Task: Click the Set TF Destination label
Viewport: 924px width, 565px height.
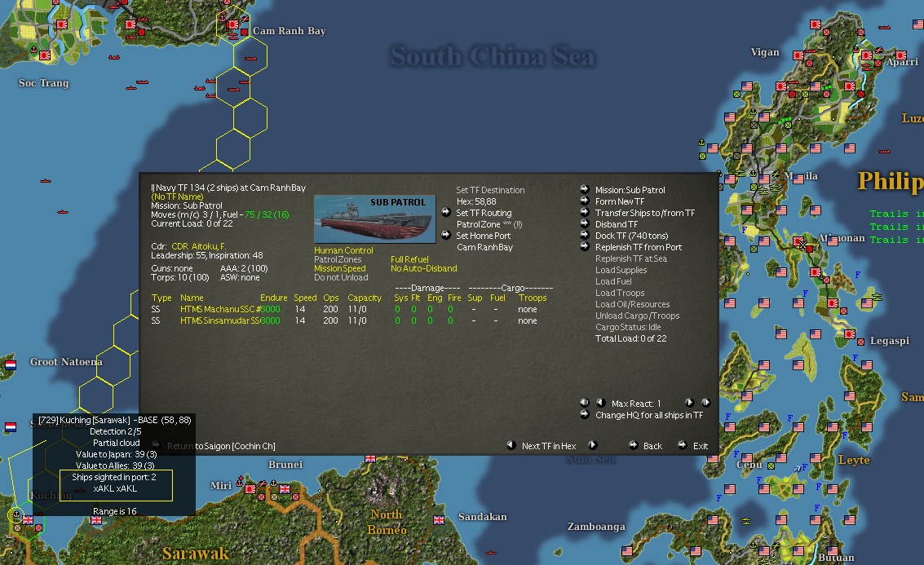Action: pos(490,190)
